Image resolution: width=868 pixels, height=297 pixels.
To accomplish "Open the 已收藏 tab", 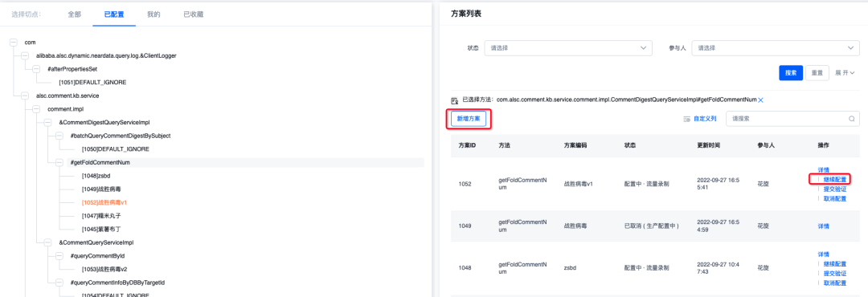I will (193, 14).
